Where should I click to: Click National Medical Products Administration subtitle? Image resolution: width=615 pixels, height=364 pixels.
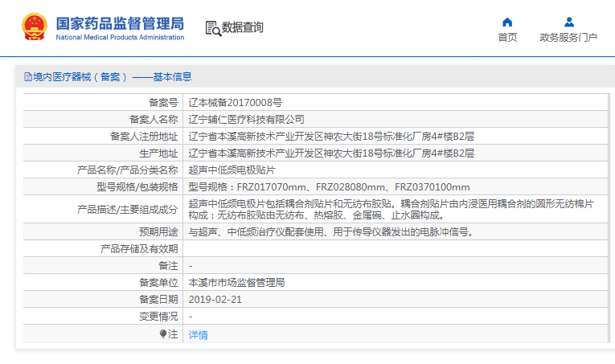(x=120, y=37)
